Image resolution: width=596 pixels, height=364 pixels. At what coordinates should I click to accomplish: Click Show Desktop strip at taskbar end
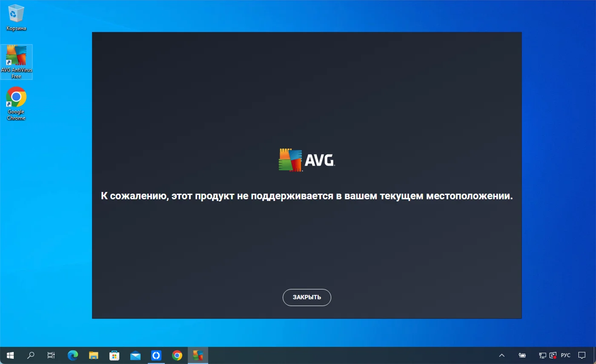tap(594, 355)
